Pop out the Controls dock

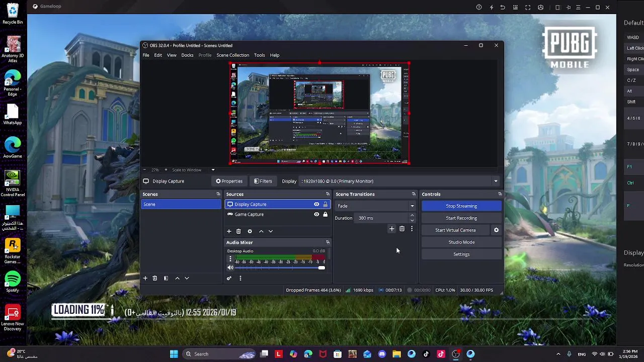(500, 194)
